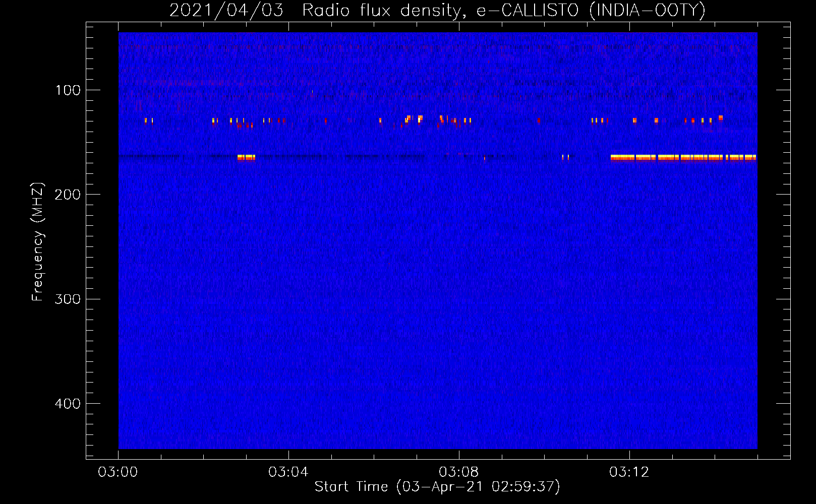
Task: Click the 03:08 time tick label
Action: click(x=459, y=472)
